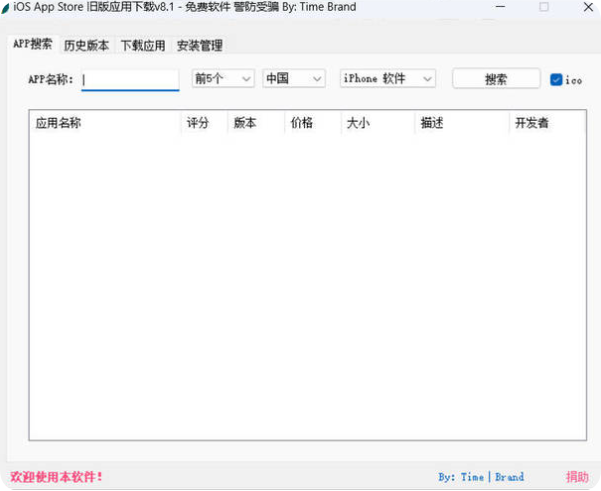601x491 pixels.
Task: Click the 开发者 column header
Action: coord(547,123)
